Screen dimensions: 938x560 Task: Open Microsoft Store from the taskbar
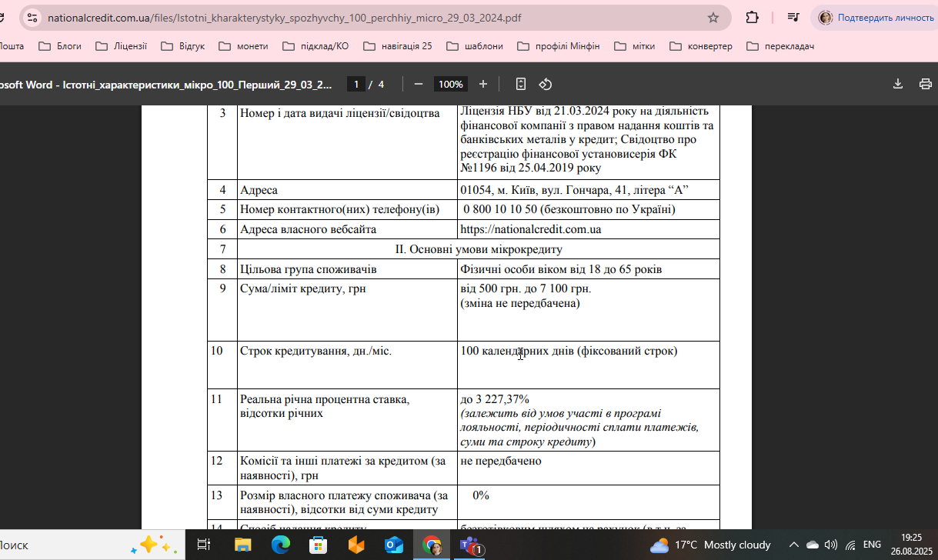click(x=318, y=545)
